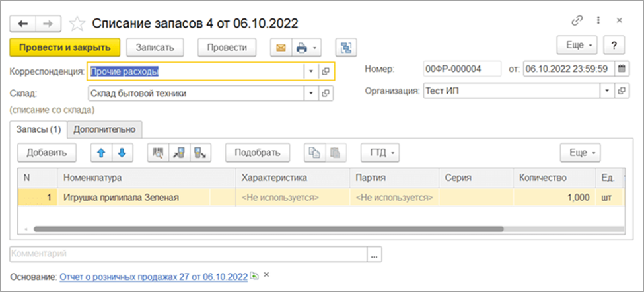Click the N column header
The width and height of the screenshot is (644, 292).
(38, 178)
